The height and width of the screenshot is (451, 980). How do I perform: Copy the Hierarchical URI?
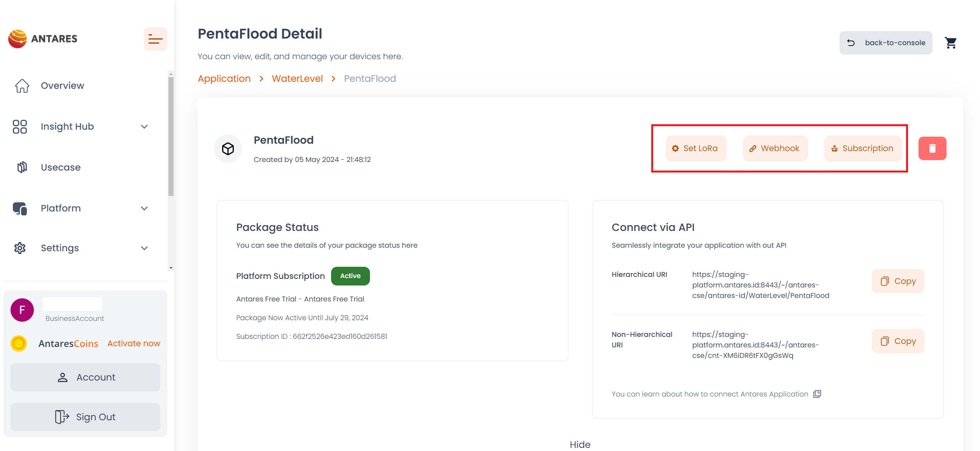click(x=898, y=281)
